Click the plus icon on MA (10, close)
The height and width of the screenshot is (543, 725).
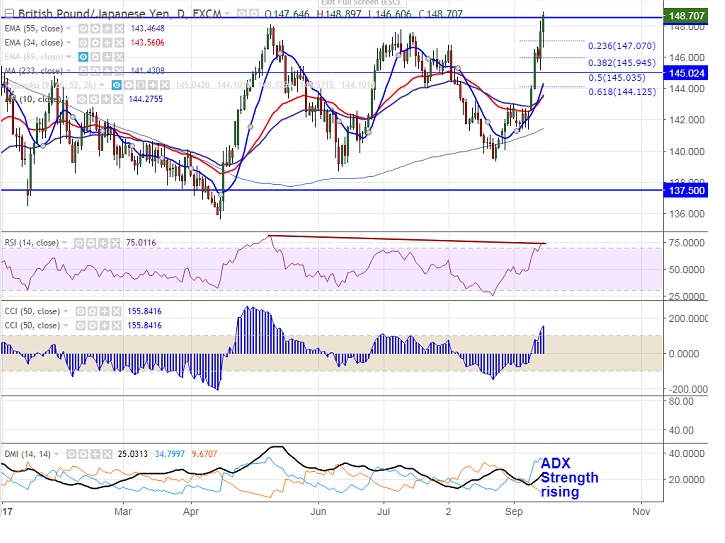pyautogui.click(x=106, y=99)
